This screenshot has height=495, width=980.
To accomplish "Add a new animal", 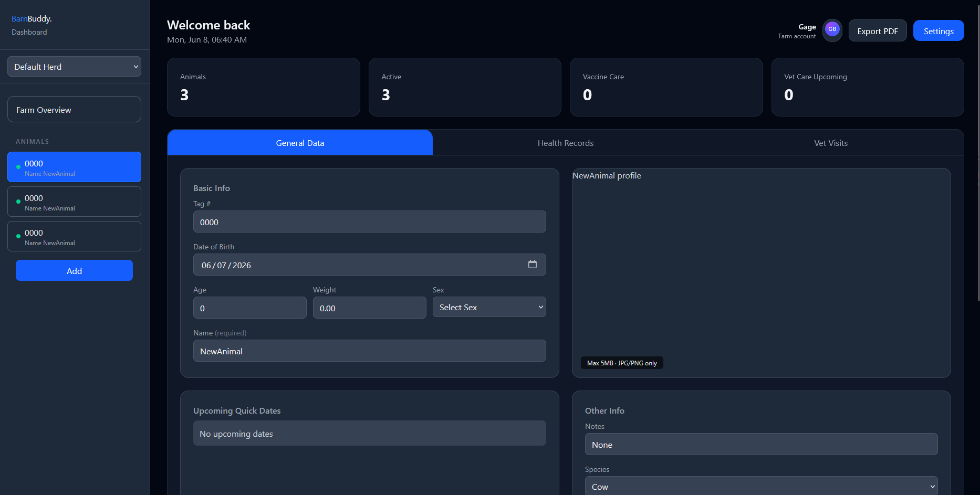I will (x=74, y=270).
